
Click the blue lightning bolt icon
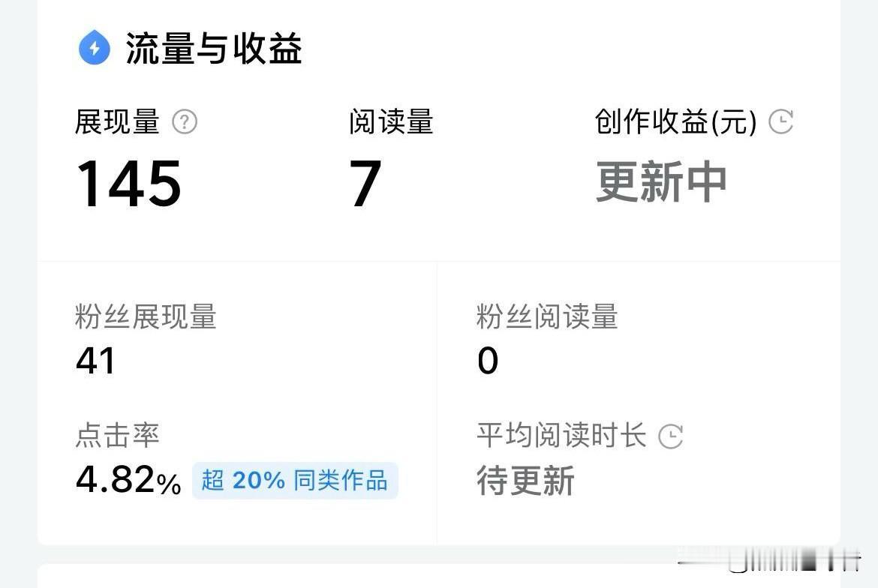[x=95, y=47]
